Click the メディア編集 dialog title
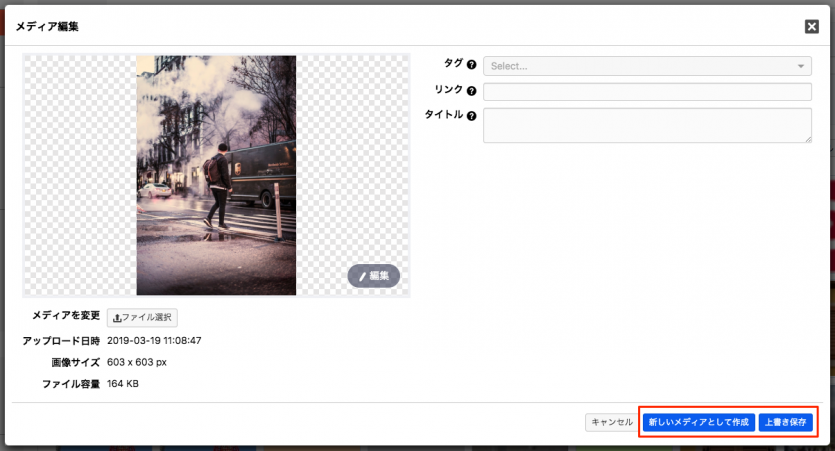The width and height of the screenshot is (835, 451). [x=47, y=27]
